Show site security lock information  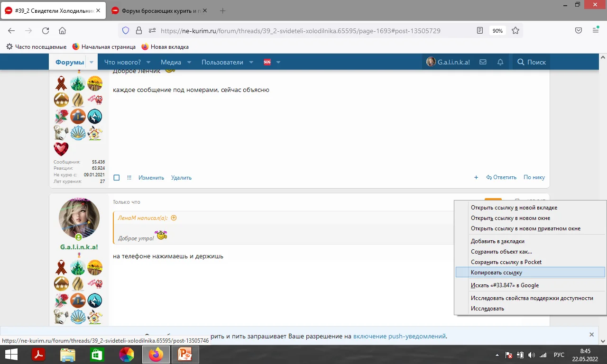tap(139, 31)
